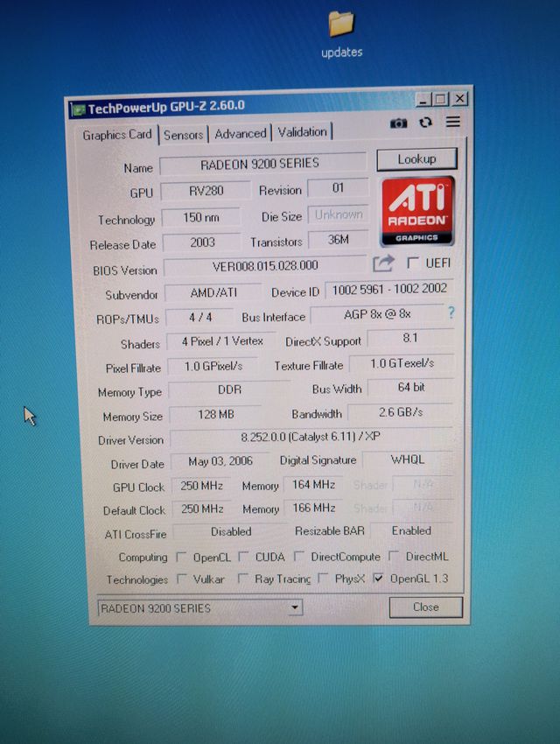Switch to the Graphics Card tab
The height and width of the screenshot is (744, 560).
point(117,135)
